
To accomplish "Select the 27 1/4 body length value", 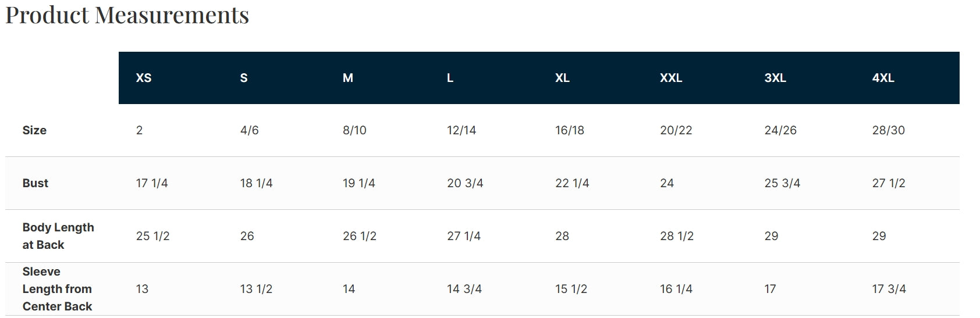I will click(464, 236).
